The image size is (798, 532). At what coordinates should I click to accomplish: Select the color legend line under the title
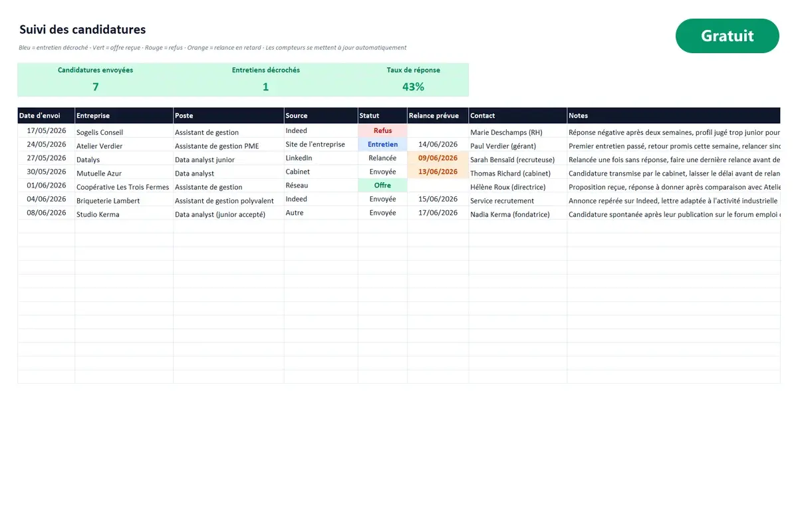[x=213, y=48]
